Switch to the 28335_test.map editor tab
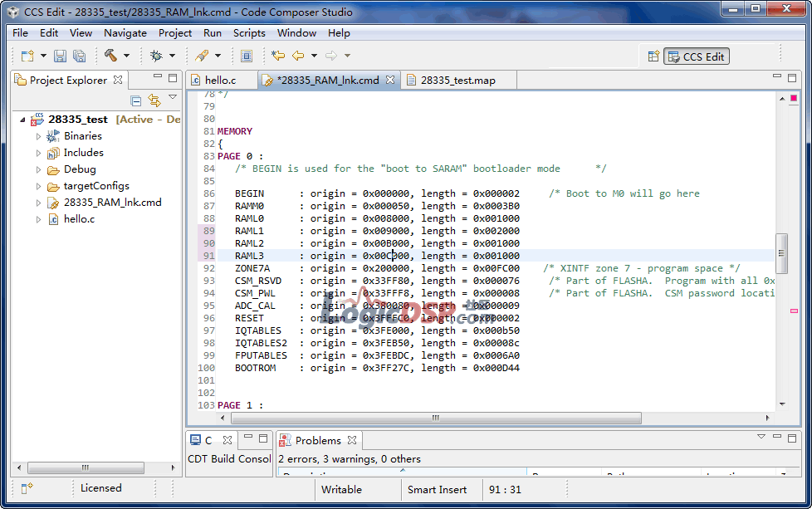812x509 pixels. pos(457,81)
